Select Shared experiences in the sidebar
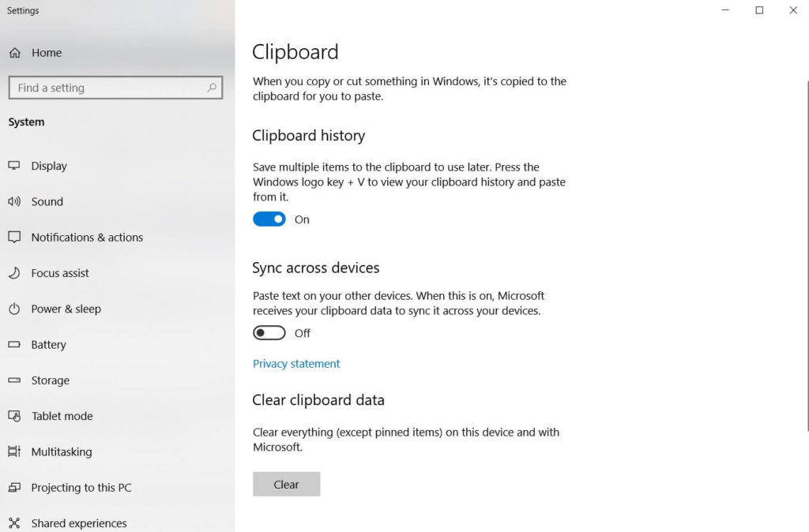The image size is (809, 532). (x=79, y=523)
